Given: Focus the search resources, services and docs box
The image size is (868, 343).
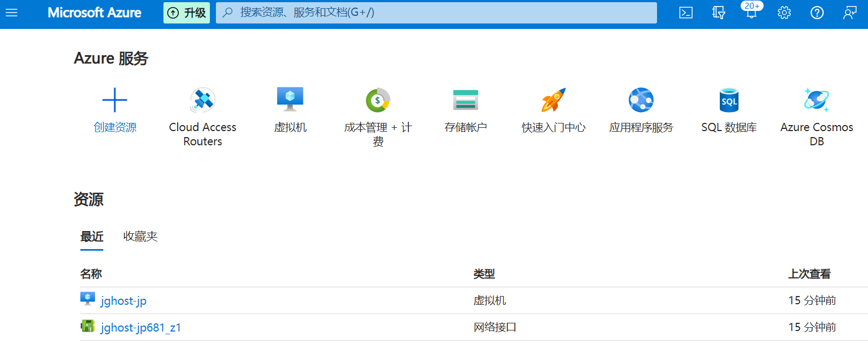Looking at the screenshot, I should tap(436, 13).
